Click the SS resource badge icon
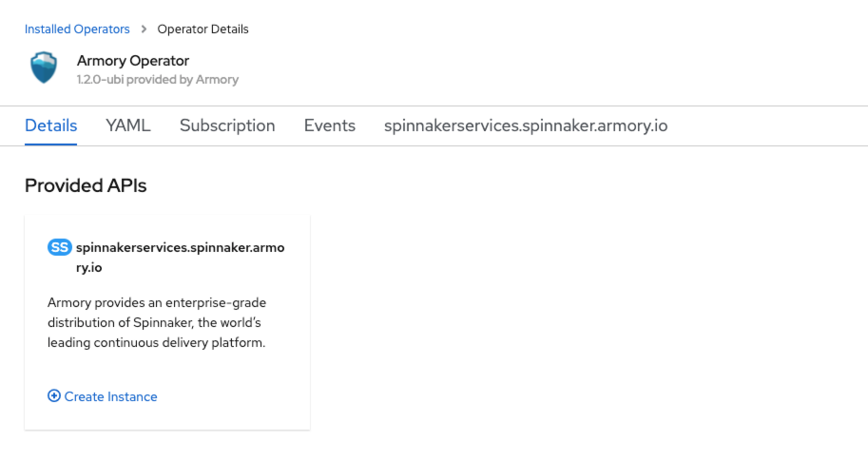 pos(59,247)
